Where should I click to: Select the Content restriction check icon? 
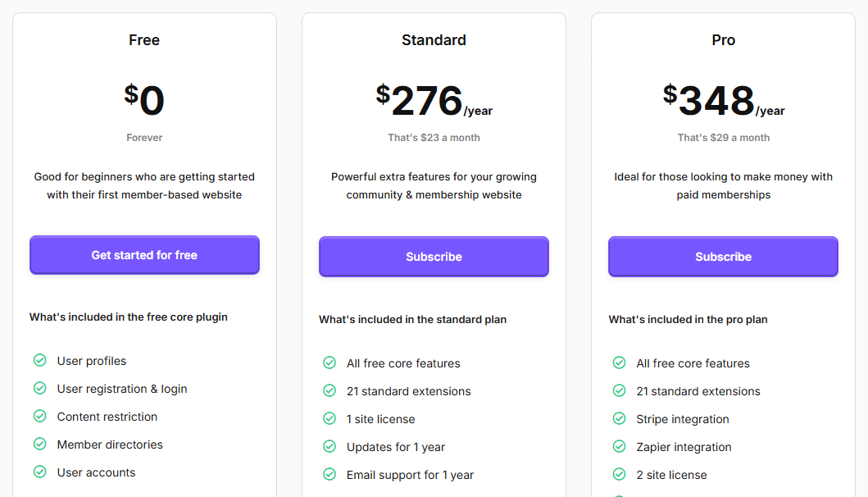pyautogui.click(x=40, y=416)
